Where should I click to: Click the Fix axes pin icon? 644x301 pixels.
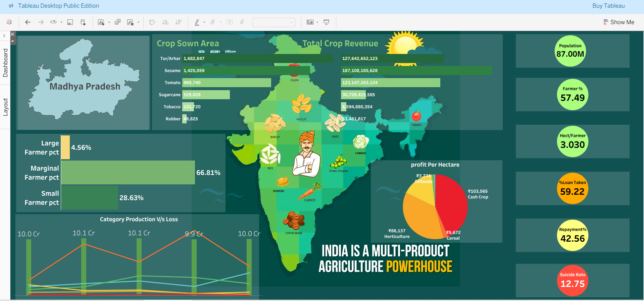pyautogui.click(x=242, y=22)
